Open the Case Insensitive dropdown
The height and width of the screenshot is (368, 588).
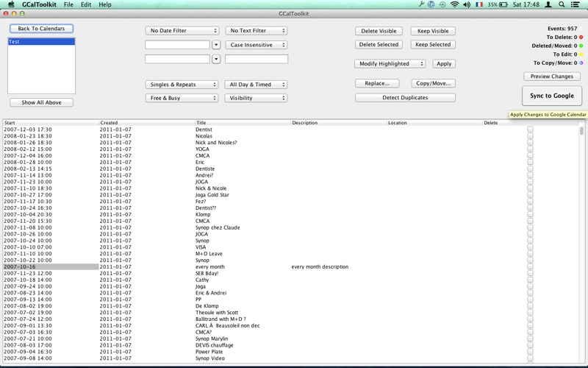[x=256, y=45]
